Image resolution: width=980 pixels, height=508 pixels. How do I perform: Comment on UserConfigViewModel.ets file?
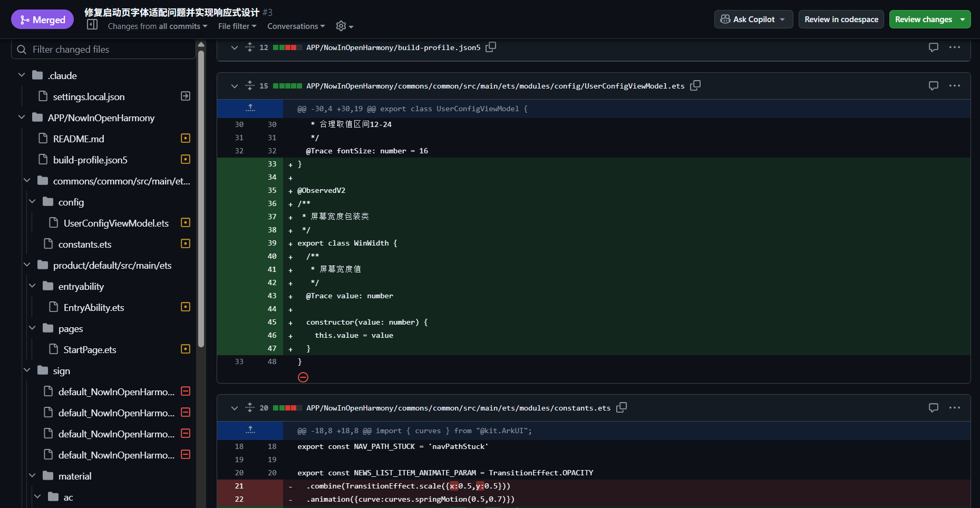pos(933,85)
